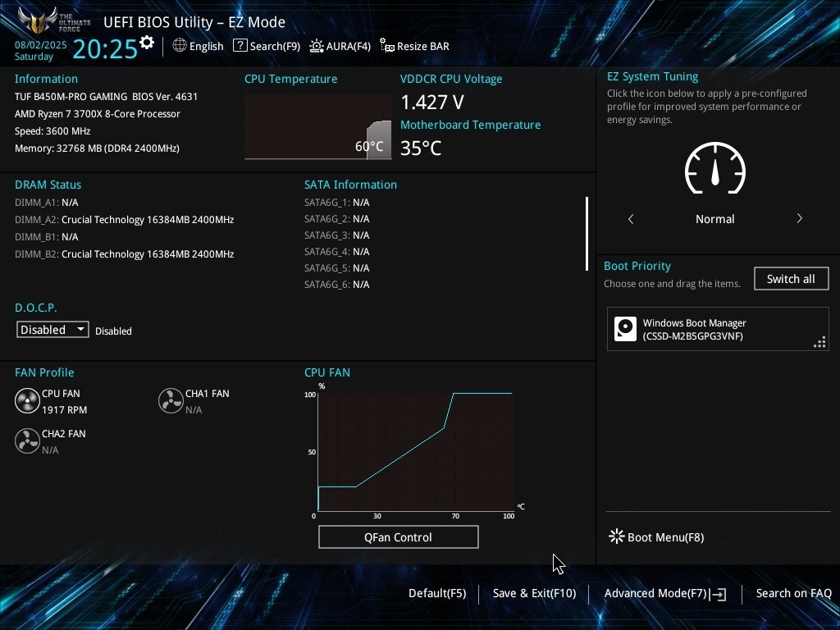
Task: Click the CPU temperature graph
Action: pos(317,127)
